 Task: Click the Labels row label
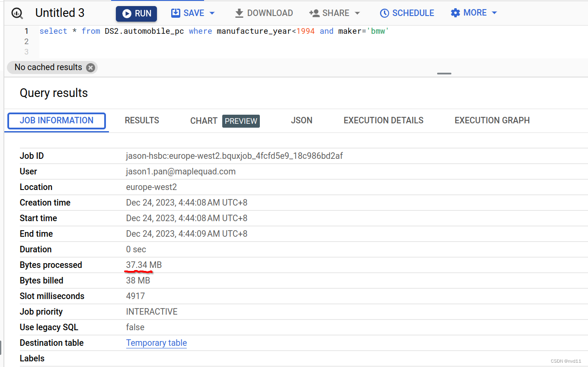(32, 358)
